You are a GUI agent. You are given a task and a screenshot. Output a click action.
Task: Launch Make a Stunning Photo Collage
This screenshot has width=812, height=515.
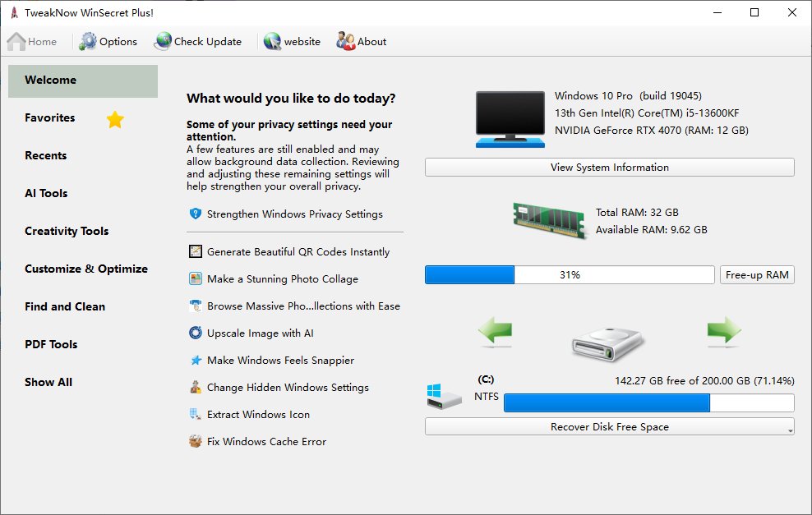[x=283, y=279]
